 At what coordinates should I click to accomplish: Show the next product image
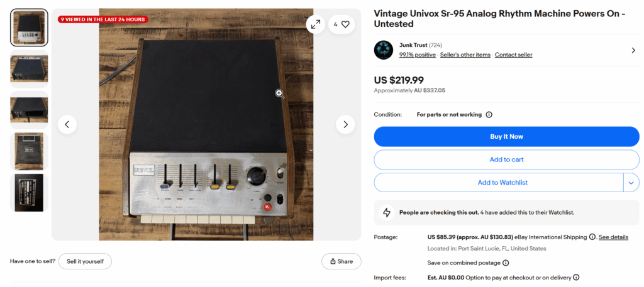click(x=345, y=124)
